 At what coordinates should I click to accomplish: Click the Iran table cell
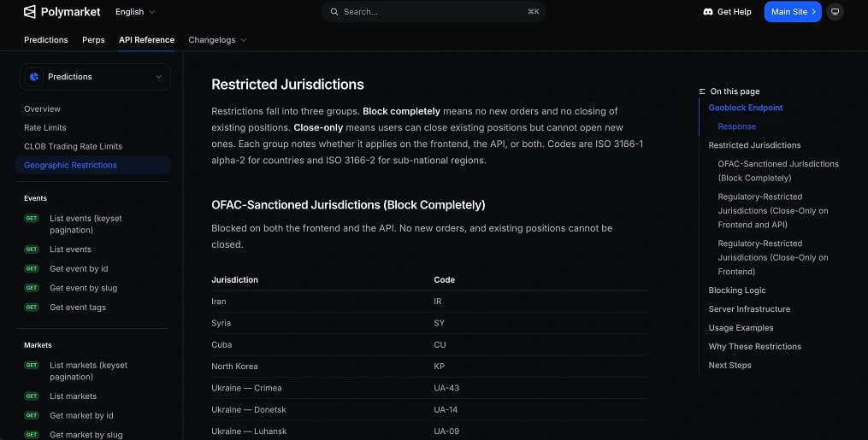pos(219,302)
